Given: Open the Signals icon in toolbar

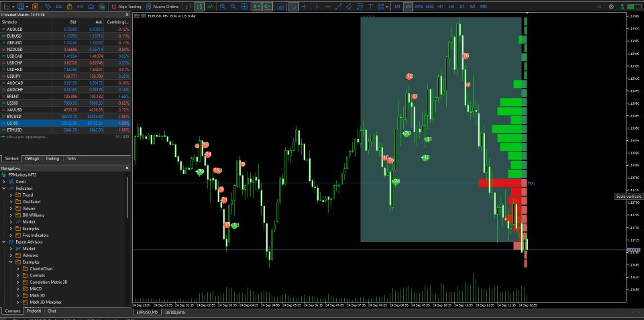Looking at the screenshot, I should (x=80, y=7).
